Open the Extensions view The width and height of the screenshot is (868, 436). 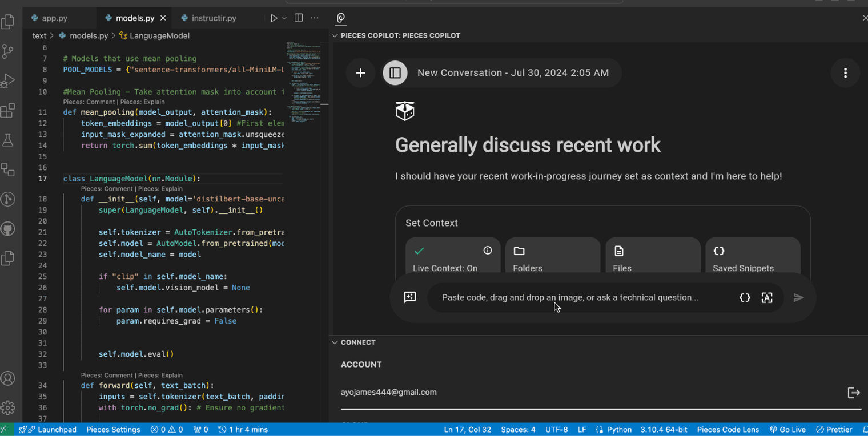(8, 111)
